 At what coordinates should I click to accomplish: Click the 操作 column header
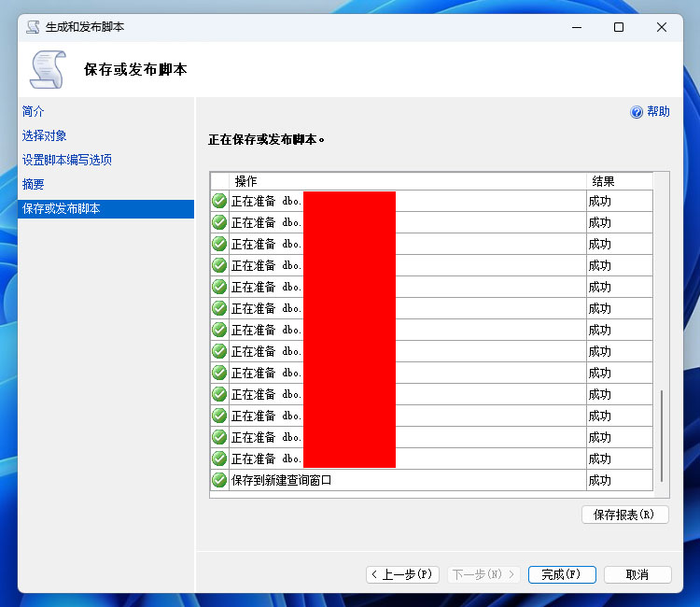(245, 181)
